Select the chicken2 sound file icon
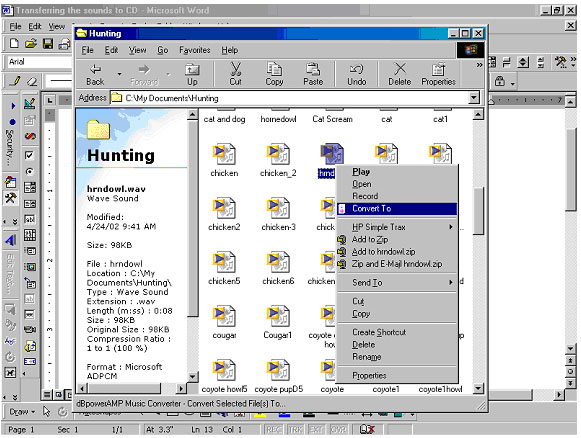 (x=224, y=208)
